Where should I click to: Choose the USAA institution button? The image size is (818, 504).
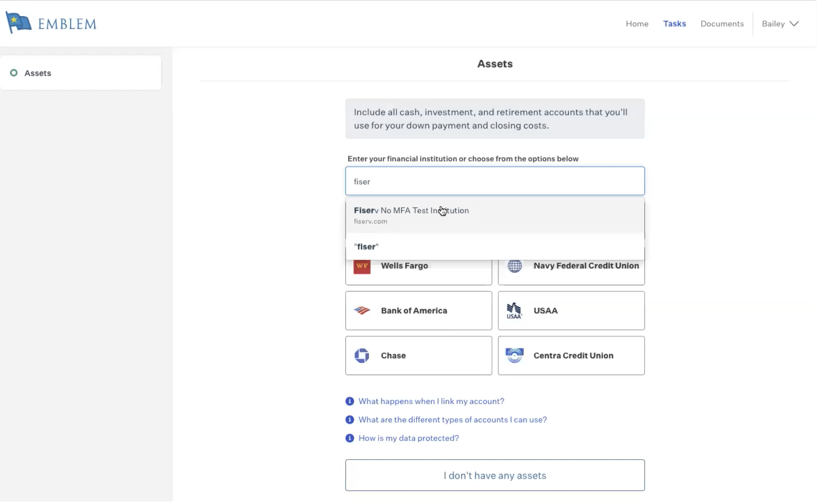pyautogui.click(x=571, y=311)
